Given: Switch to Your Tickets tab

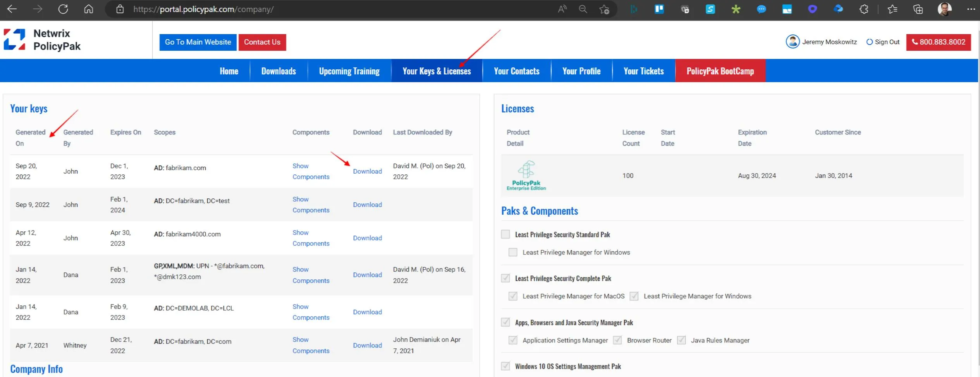Looking at the screenshot, I should pos(643,71).
